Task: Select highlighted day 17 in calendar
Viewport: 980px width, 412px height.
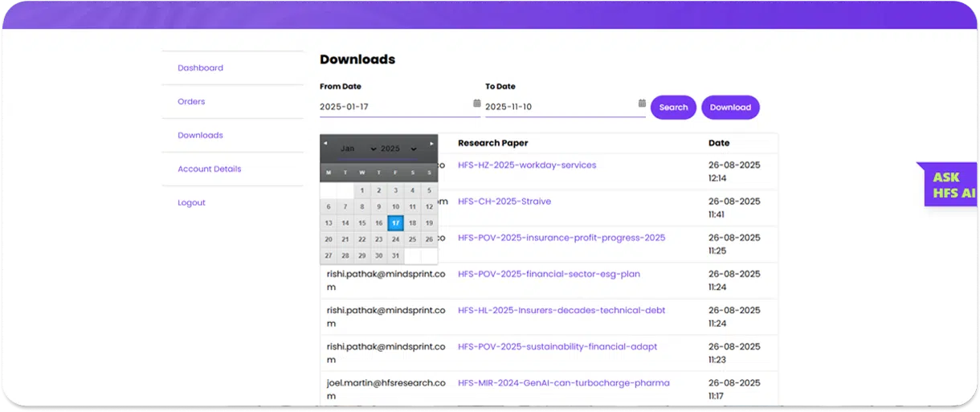Action: [x=395, y=223]
